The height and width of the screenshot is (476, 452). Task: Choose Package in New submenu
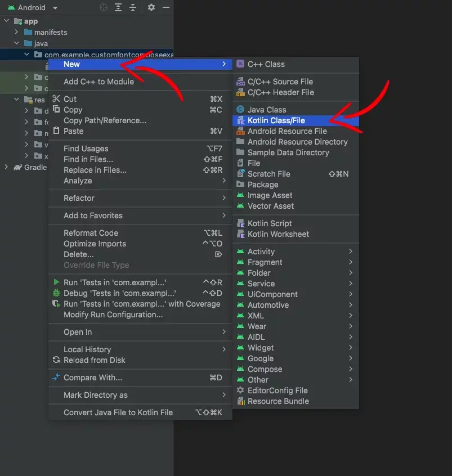[x=296, y=185]
